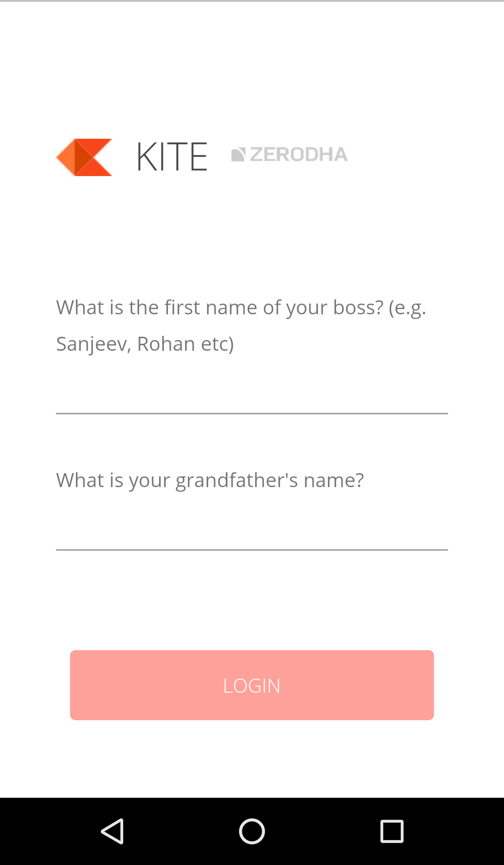Click the KITE title text

172,157
